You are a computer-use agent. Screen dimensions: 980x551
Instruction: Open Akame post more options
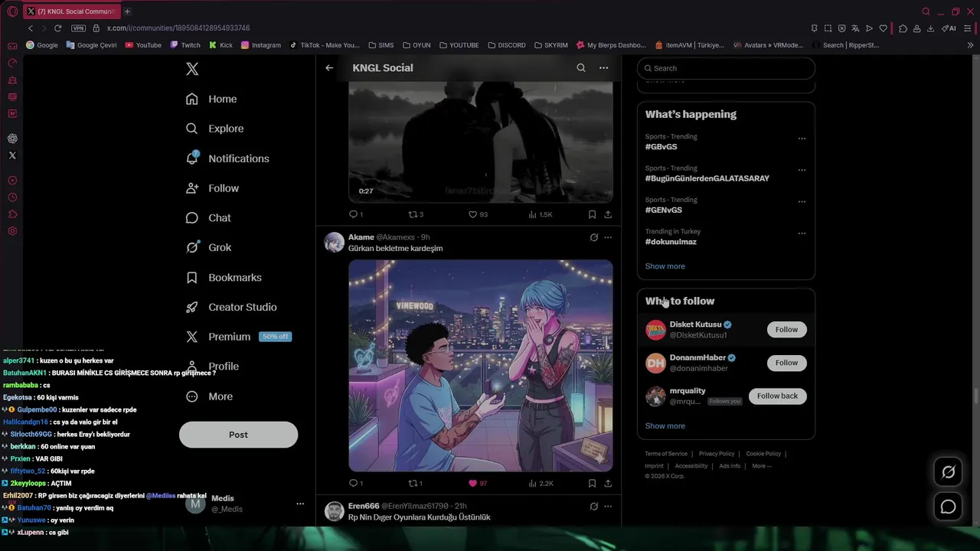[608, 237]
